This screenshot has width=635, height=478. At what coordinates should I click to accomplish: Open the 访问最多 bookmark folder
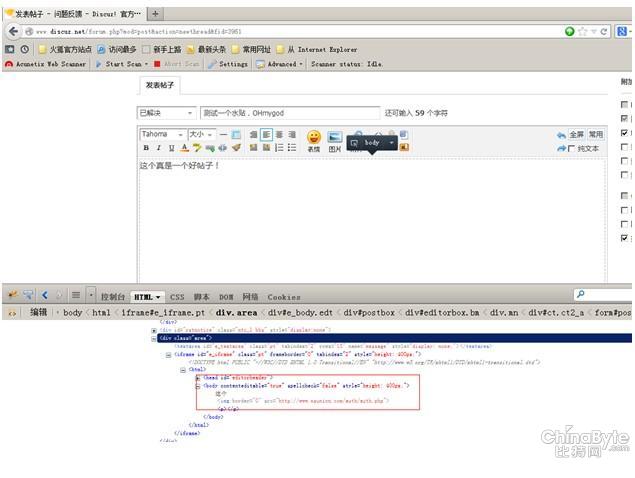point(117,49)
